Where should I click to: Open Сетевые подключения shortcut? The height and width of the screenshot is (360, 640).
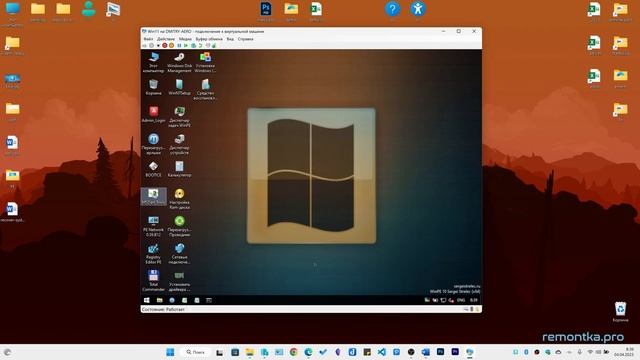(x=179, y=253)
